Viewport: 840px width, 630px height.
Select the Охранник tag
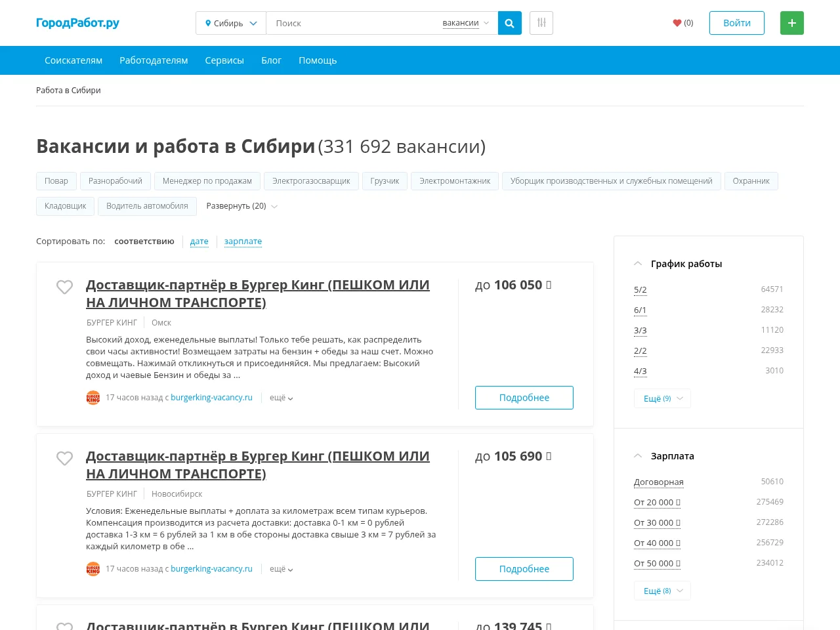(x=751, y=181)
